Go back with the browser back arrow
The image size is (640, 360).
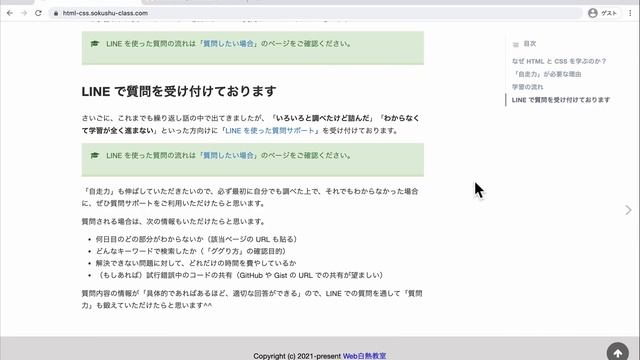tap(10, 13)
